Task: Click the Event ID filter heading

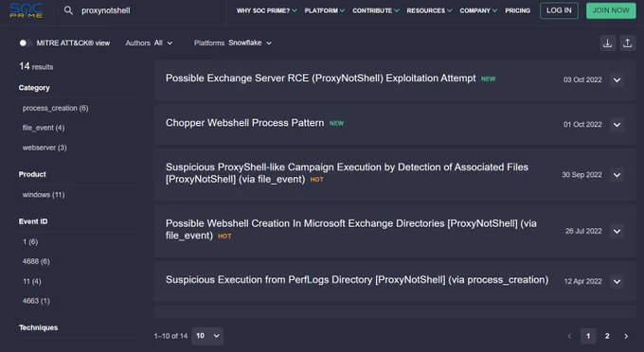Action: [x=33, y=221]
